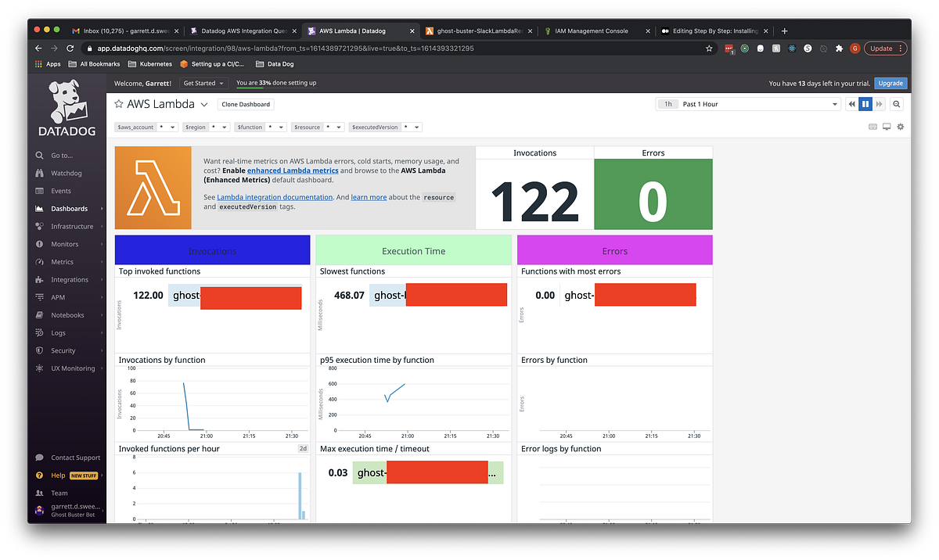The width and height of the screenshot is (939, 560).
Task: Click the trial Upgrade progress banner button
Action: coord(890,83)
